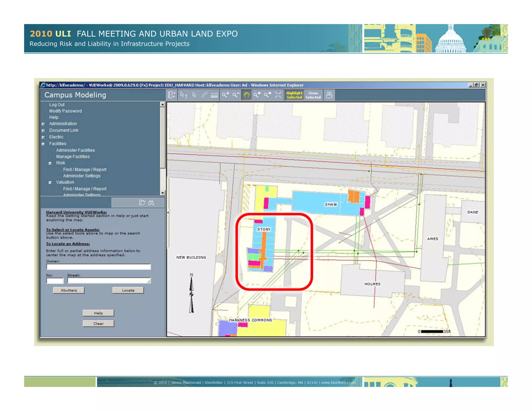
Task: Go to previous zoom extent
Action: click(257, 95)
